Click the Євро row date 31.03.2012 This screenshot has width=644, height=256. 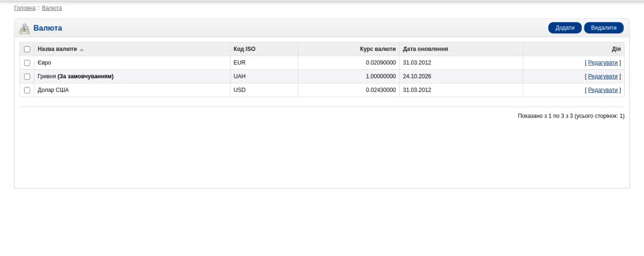417,63
